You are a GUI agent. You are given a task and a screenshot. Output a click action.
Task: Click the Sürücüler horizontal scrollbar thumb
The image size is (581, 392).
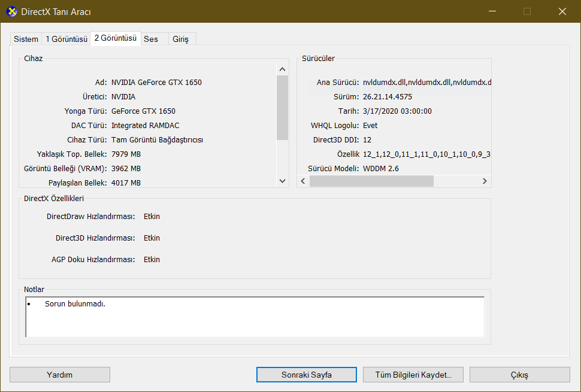pyautogui.click(x=371, y=181)
